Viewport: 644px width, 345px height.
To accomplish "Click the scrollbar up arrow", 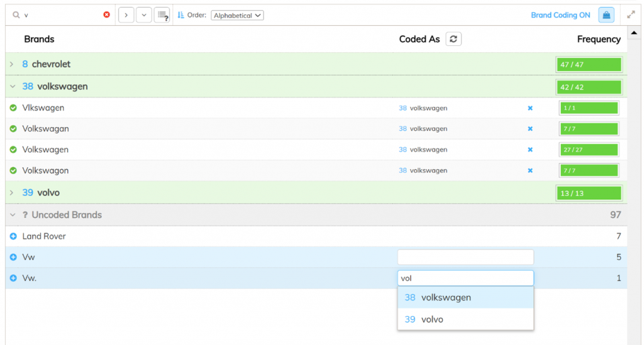I will pyautogui.click(x=634, y=33).
